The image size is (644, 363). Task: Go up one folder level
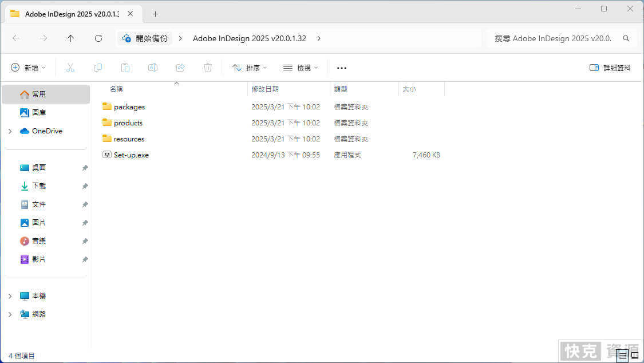point(70,38)
